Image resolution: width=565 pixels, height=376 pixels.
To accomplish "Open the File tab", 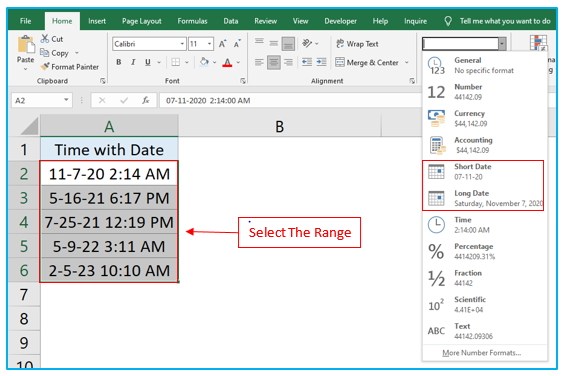I will click(x=25, y=21).
